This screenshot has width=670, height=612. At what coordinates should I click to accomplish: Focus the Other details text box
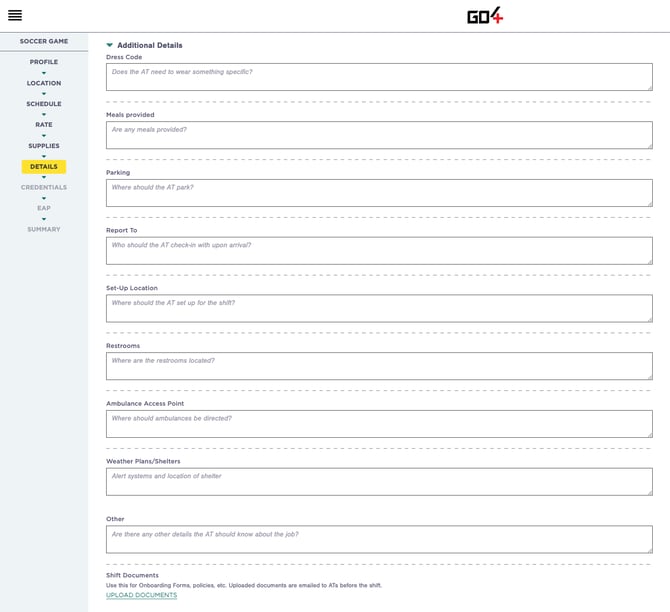[379, 539]
